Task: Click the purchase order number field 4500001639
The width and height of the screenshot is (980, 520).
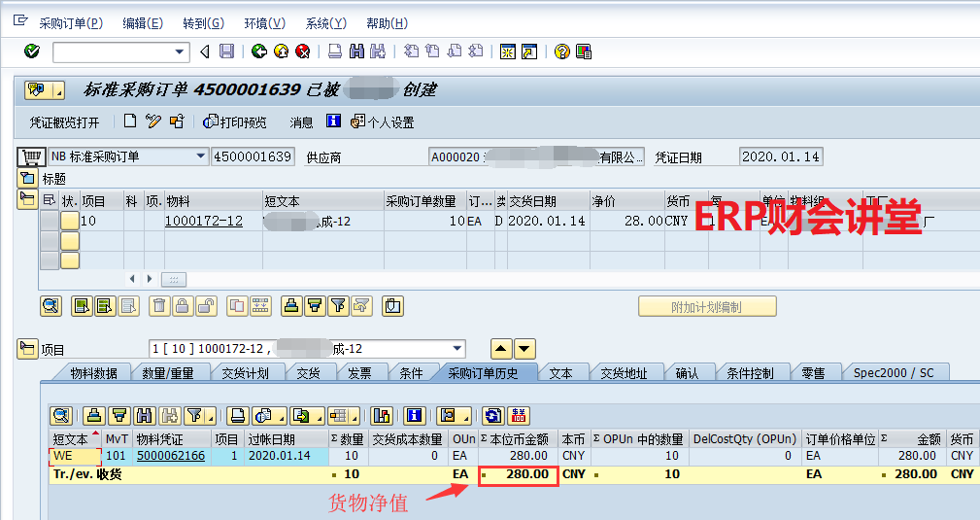Action: coord(253,156)
